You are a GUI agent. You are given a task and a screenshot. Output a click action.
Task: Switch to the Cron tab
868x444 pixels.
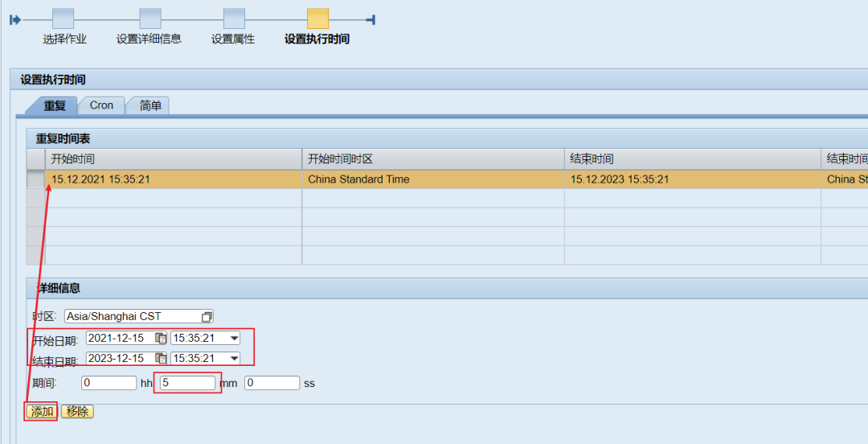pos(101,105)
